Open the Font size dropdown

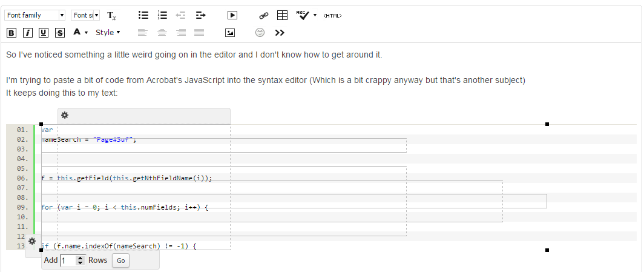[85, 15]
